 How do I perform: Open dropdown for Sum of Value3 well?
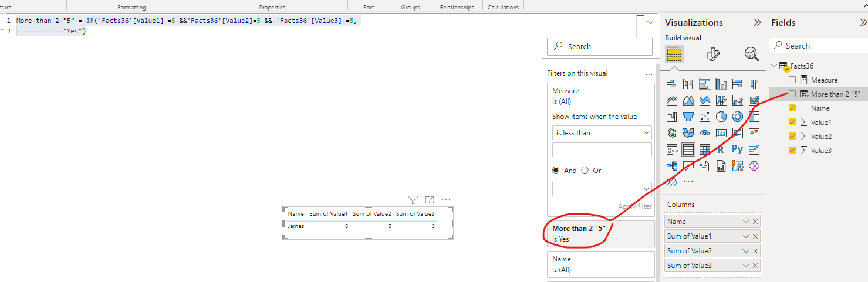(x=746, y=266)
